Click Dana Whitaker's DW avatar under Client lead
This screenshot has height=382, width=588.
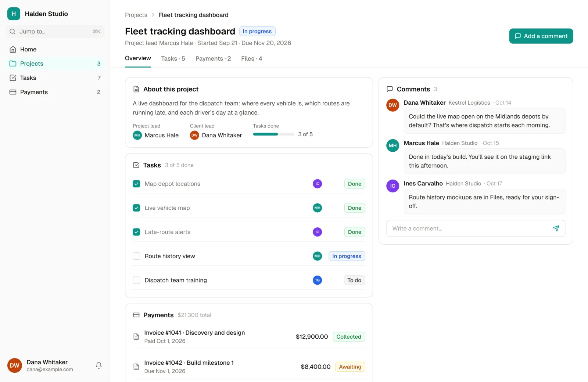coord(194,135)
